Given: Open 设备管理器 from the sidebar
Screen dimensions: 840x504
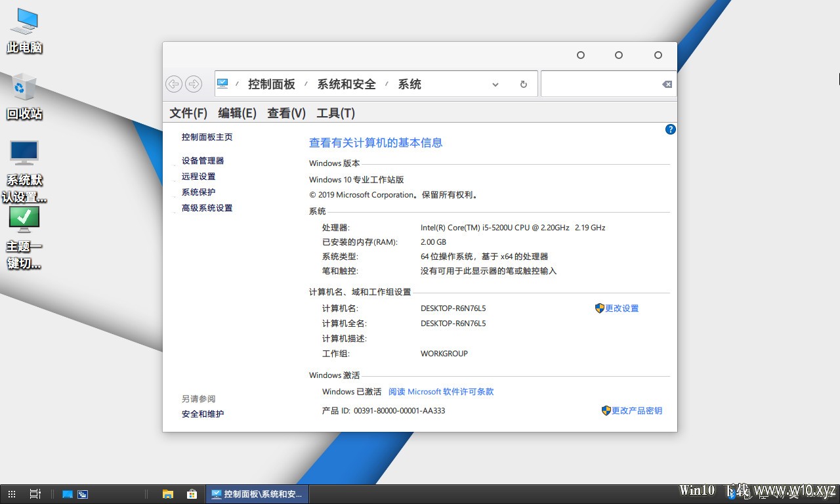Looking at the screenshot, I should pyautogui.click(x=203, y=161).
